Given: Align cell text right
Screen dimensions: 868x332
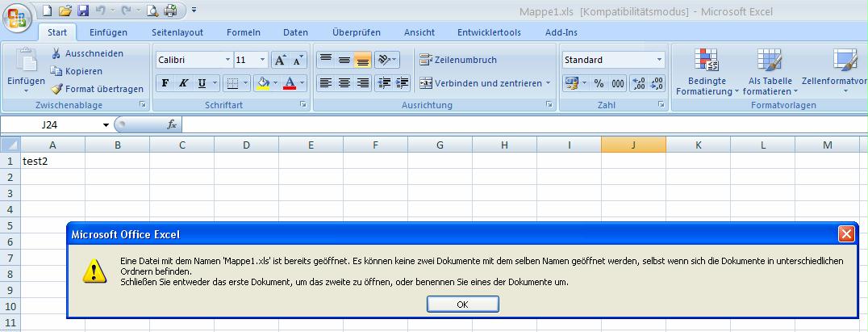Looking at the screenshot, I should 362,83.
